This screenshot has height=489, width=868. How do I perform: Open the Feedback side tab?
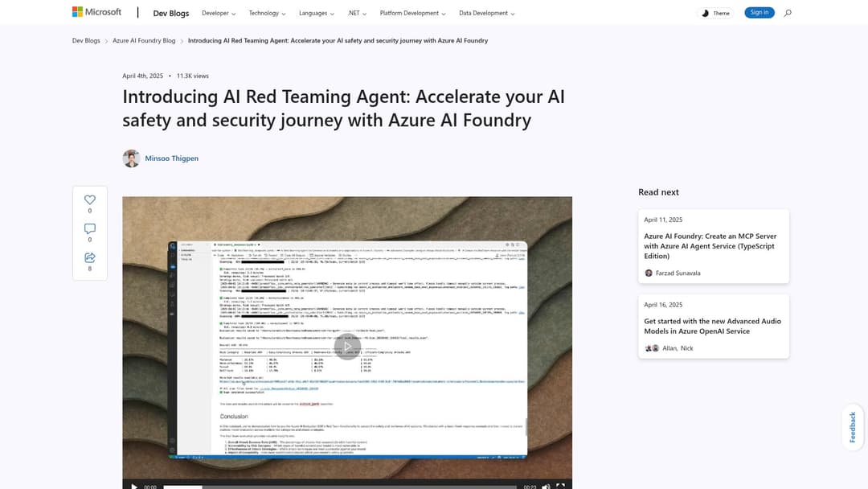click(853, 427)
